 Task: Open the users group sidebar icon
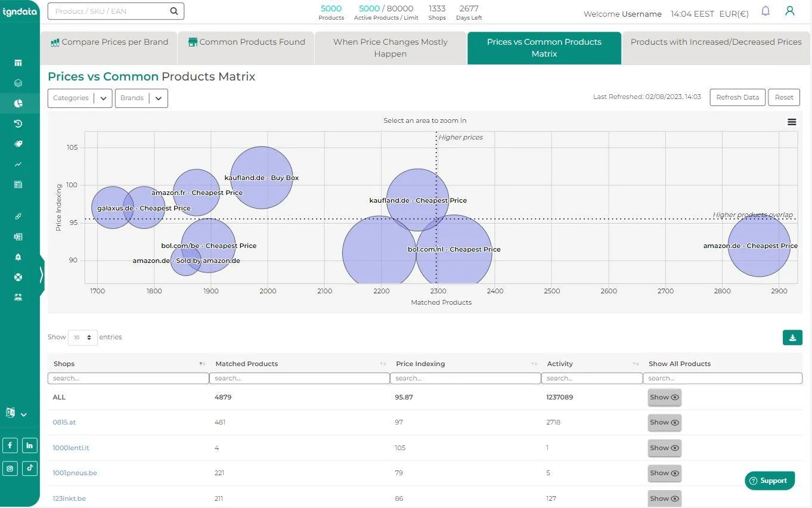18,297
